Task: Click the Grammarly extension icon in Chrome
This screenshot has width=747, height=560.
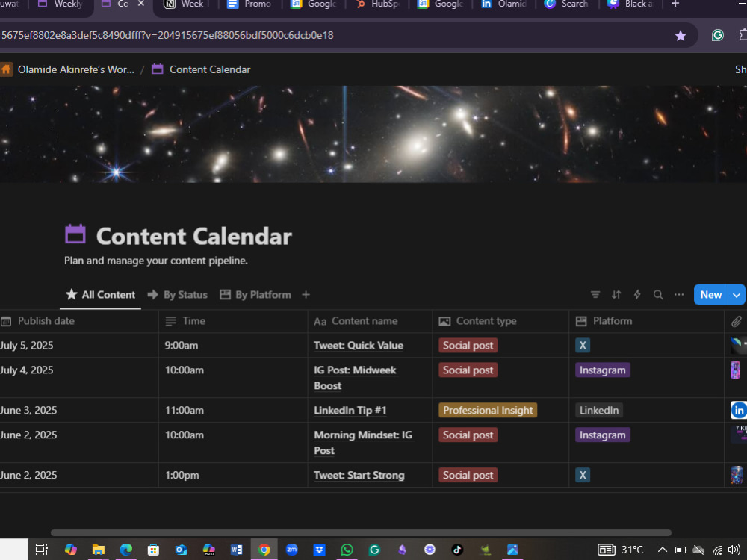Action: click(x=717, y=35)
